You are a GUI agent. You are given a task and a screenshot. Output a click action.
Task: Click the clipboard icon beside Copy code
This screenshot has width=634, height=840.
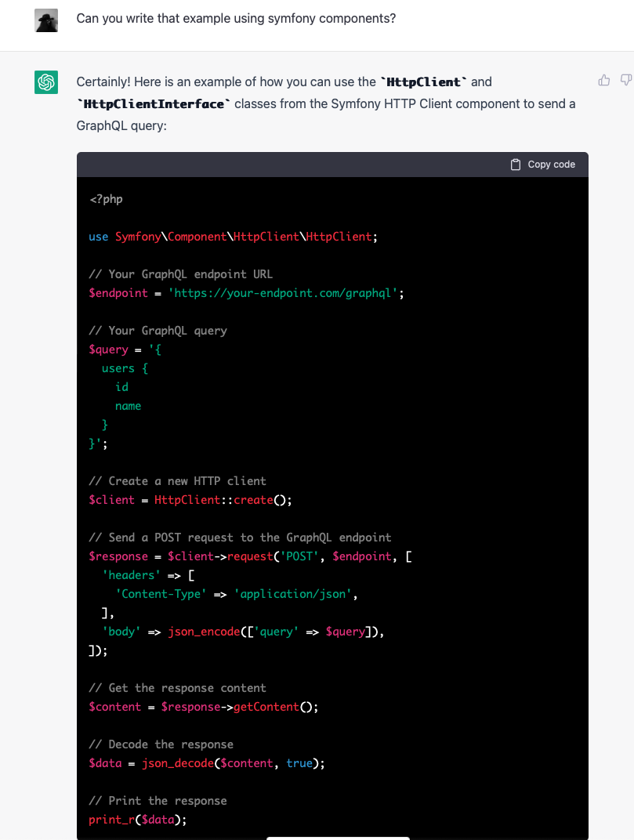pos(516,165)
